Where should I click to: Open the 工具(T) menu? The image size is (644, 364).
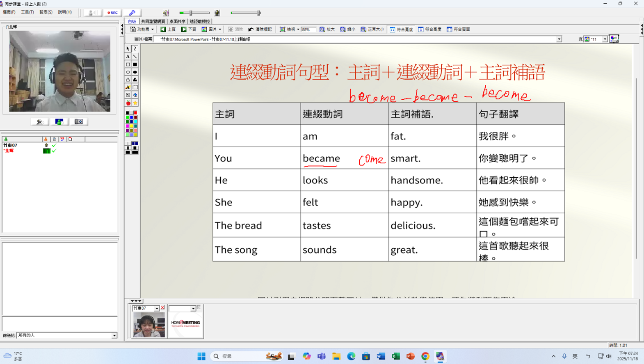(27, 12)
